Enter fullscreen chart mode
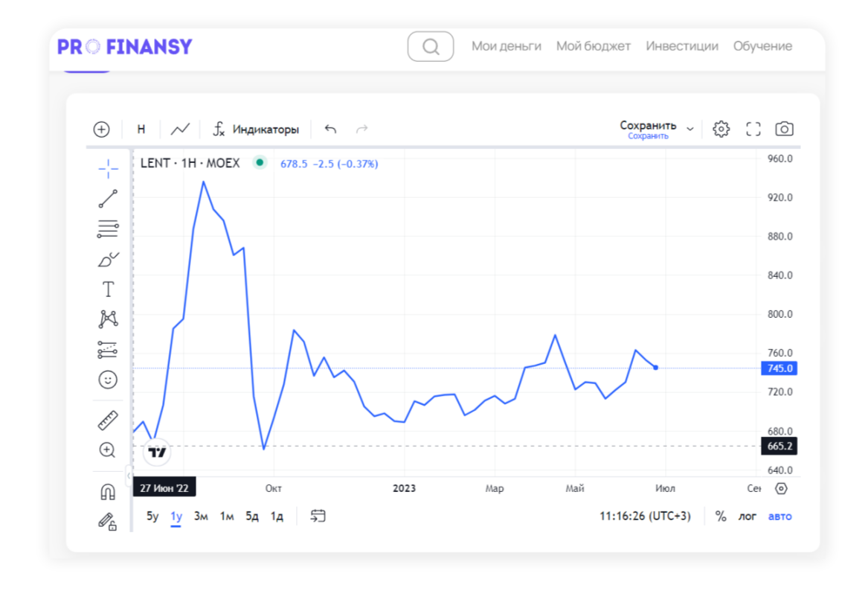868x591 pixels. (x=753, y=129)
